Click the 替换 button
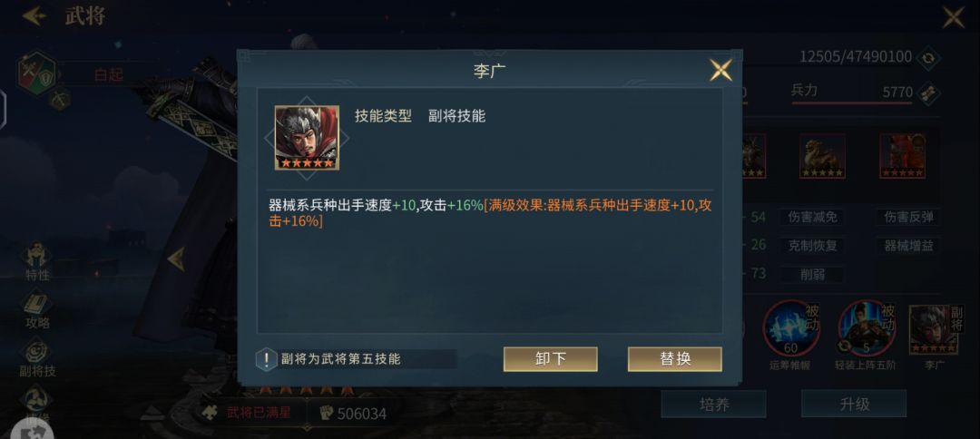 point(674,359)
